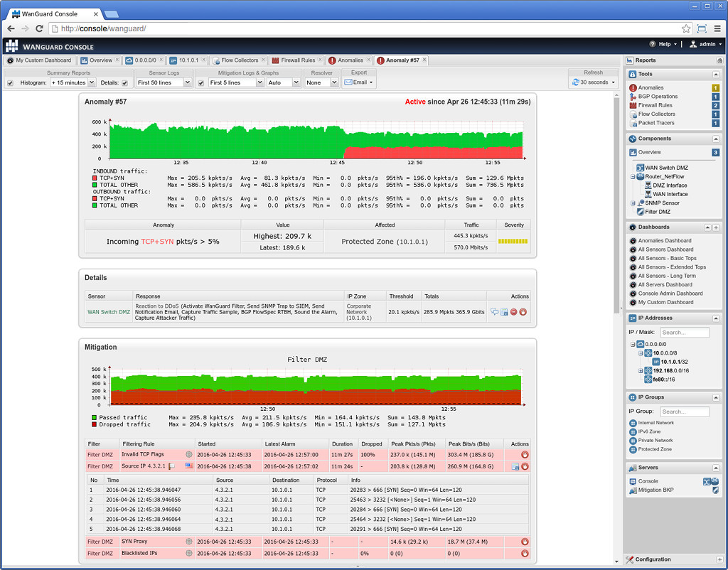The width and height of the screenshot is (728, 570).
Task: Open the Components Overview entry
Action: tap(649, 152)
